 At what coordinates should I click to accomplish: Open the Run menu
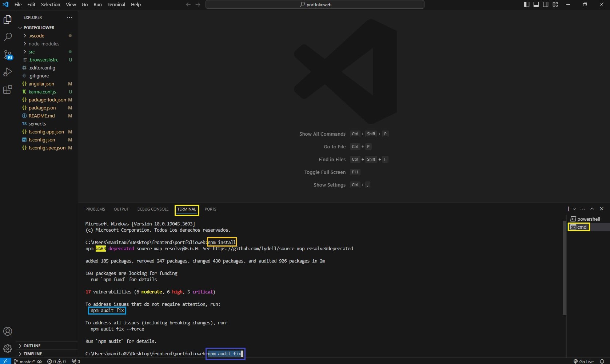(97, 4)
